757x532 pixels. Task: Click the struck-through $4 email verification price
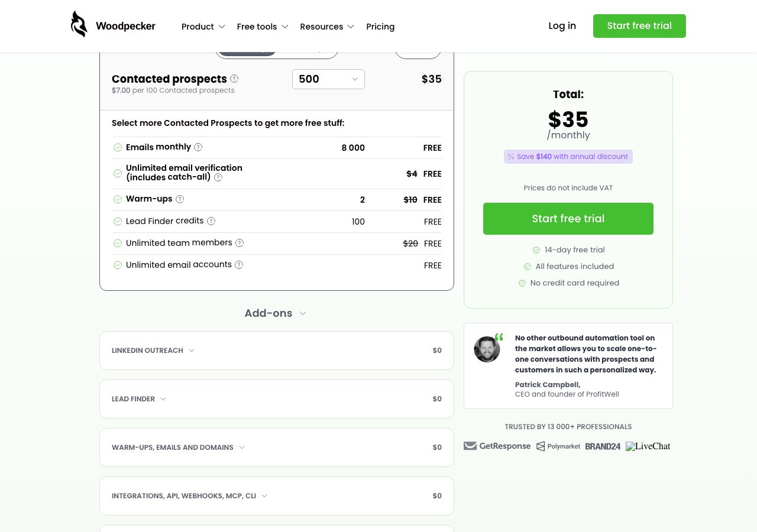(x=412, y=174)
